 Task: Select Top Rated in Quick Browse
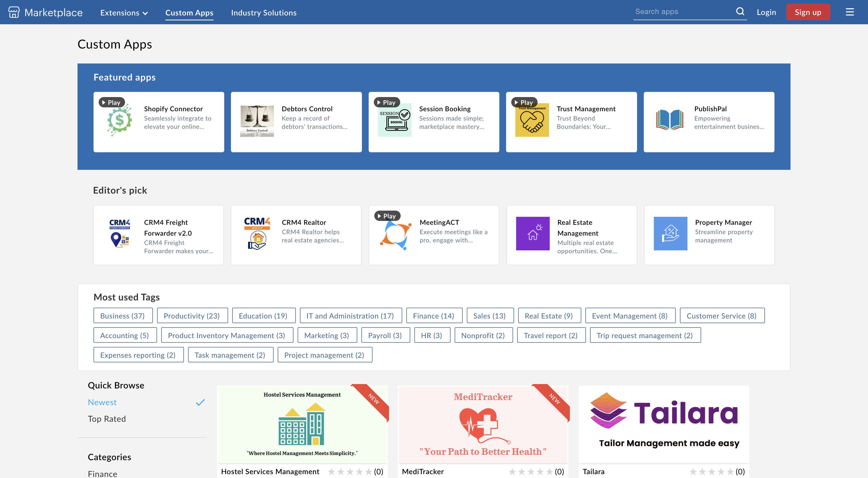pyautogui.click(x=106, y=419)
